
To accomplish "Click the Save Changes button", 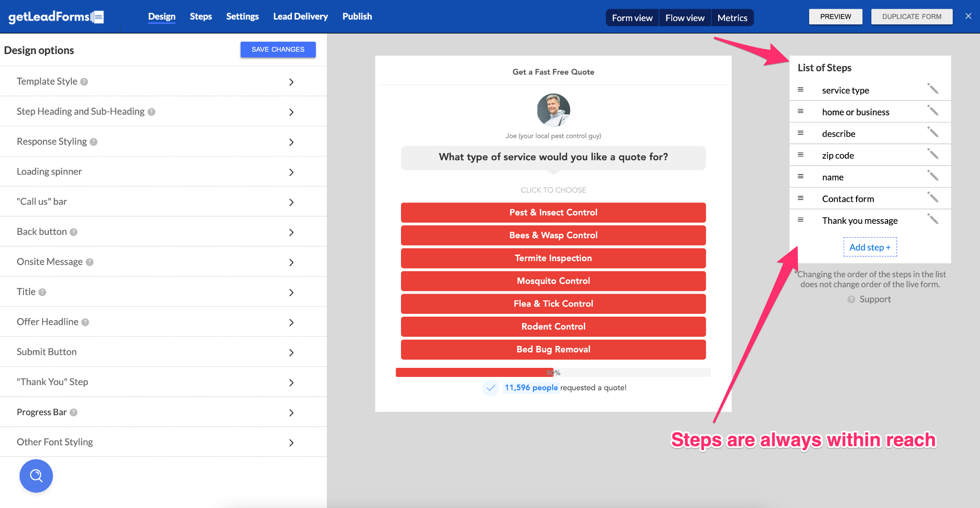I will click(278, 49).
